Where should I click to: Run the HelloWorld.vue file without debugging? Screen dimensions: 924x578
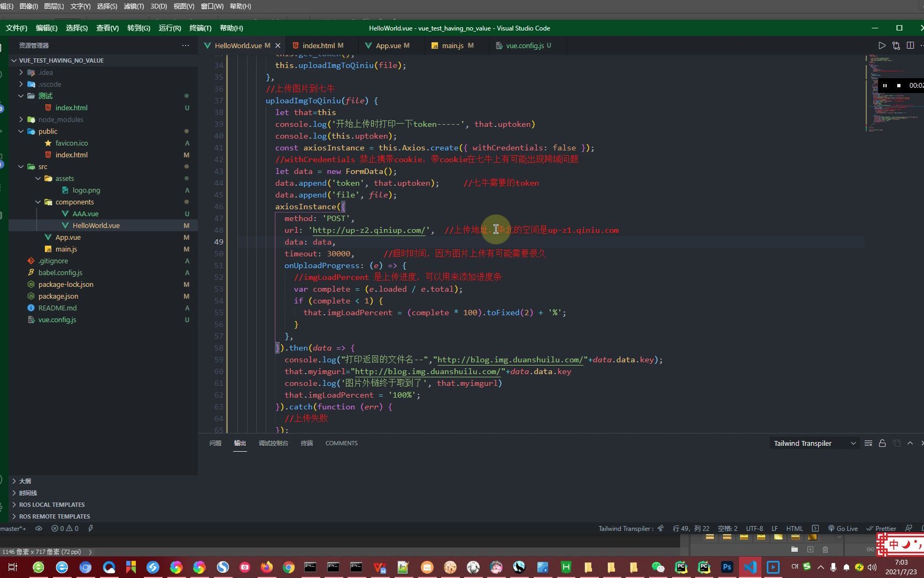883,45
